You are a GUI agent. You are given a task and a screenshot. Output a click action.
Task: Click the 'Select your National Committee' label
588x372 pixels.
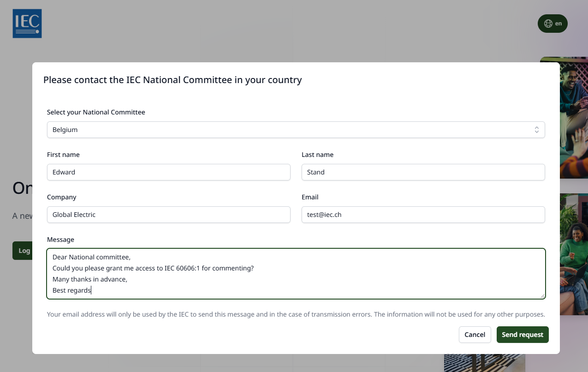click(96, 112)
